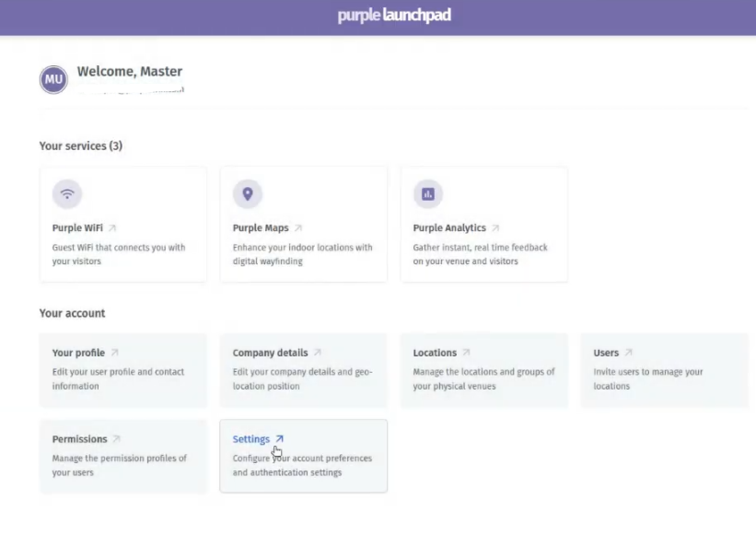This screenshot has height=535, width=756.
Task: Open the Purple Analytics service title
Action: click(449, 228)
